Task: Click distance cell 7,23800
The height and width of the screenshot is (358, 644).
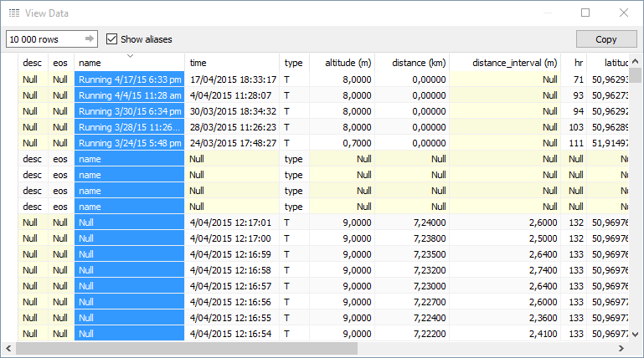Action: coord(412,238)
